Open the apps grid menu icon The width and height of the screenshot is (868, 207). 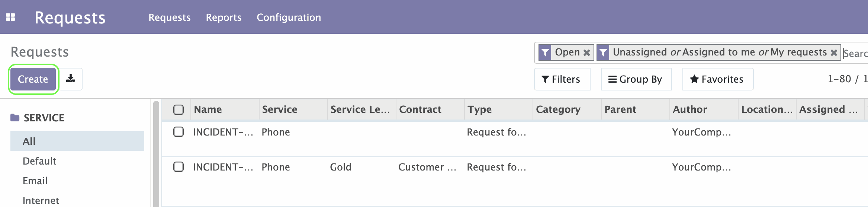click(x=10, y=17)
